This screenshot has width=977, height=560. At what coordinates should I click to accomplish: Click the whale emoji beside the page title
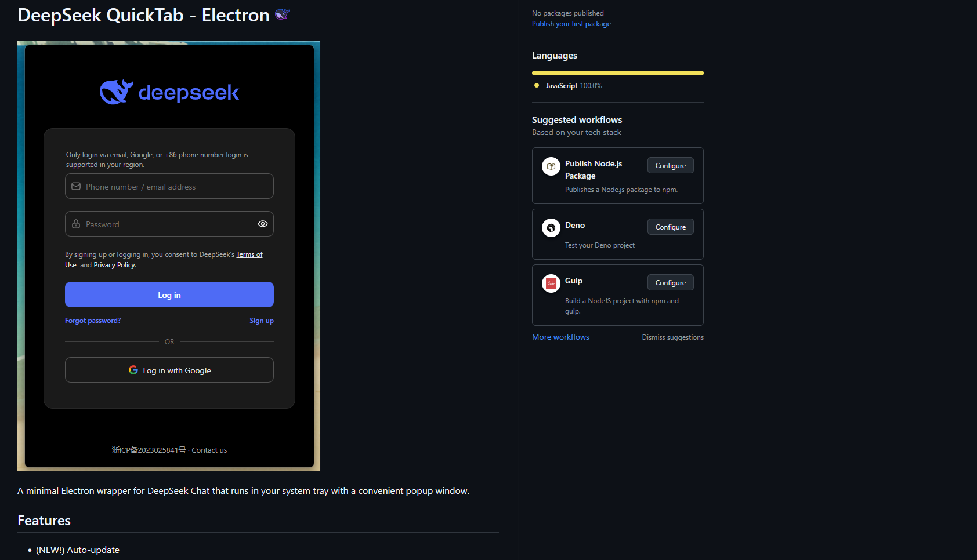tap(282, 14)
